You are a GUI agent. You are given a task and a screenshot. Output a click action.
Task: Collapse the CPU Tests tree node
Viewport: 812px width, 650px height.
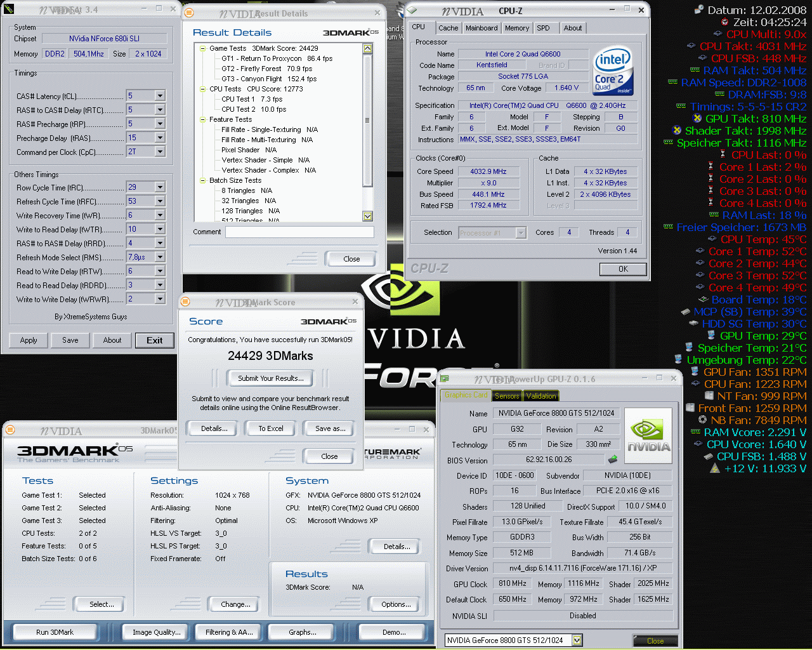click(202, 89)
